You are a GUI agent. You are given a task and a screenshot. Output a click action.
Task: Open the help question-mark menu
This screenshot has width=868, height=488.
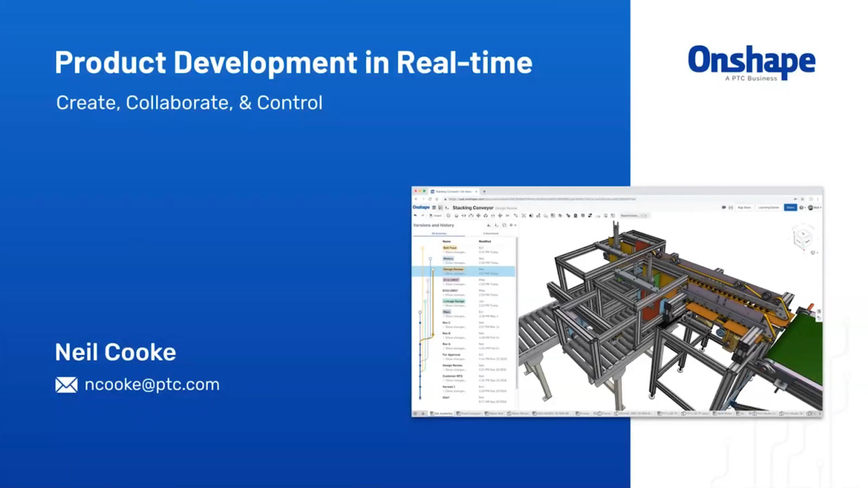pyautogui.click(x=802, y=207)
